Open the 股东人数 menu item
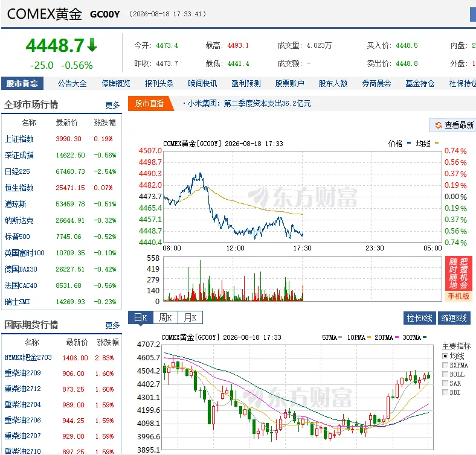This screenshot has height=455, width=476. pyautogui.click(x=333, y=83)
